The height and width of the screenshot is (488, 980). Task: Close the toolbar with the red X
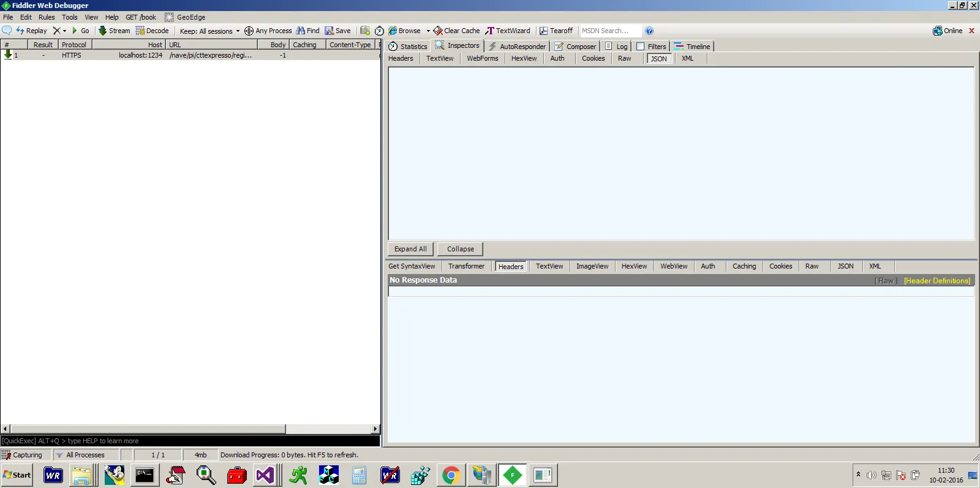click(x=971, y=31)
